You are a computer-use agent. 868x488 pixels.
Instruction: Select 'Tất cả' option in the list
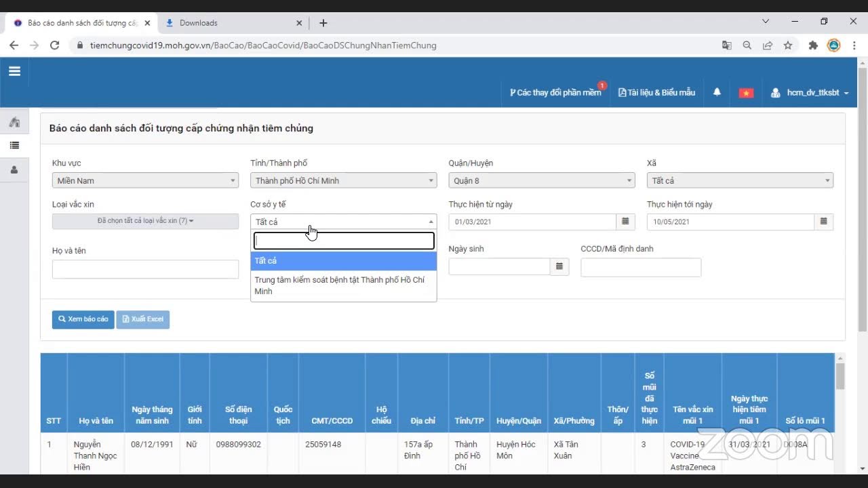click(343, 261)
